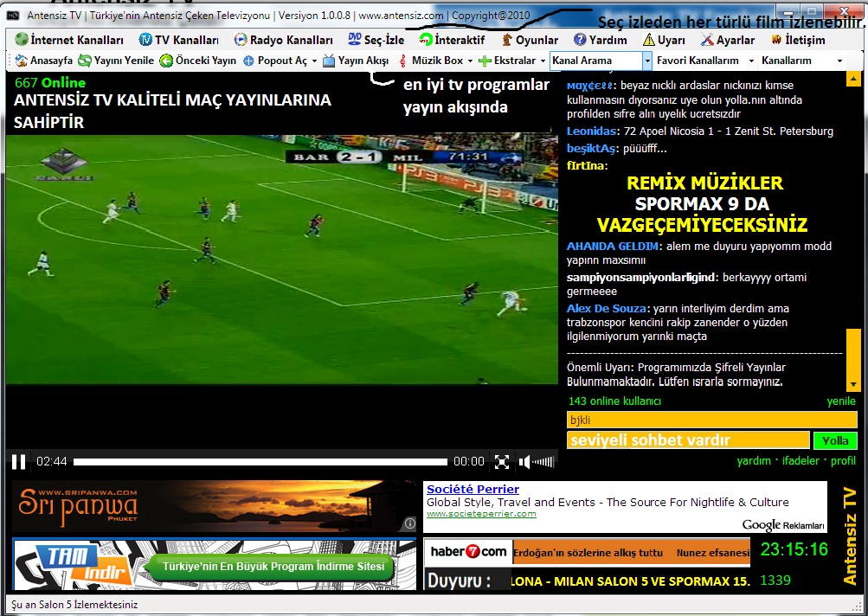
Task: Click the DVD icon beside Seç-İzle
Action: point(354,39)
